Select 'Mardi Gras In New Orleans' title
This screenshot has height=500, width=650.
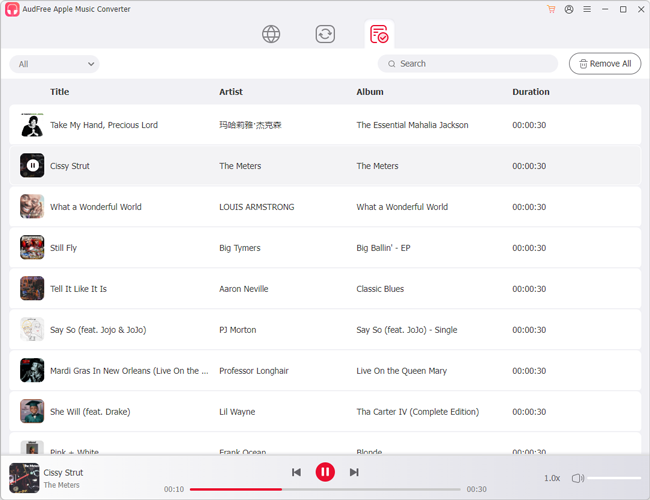(129, 371)
